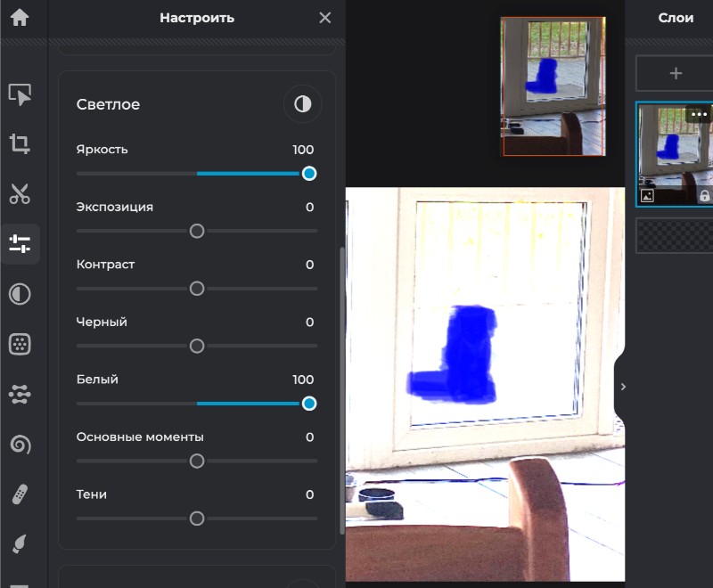Adjust the Яркость slider handle
The width and height of the screenshot is (713, 588).
[x=309, y=174]
